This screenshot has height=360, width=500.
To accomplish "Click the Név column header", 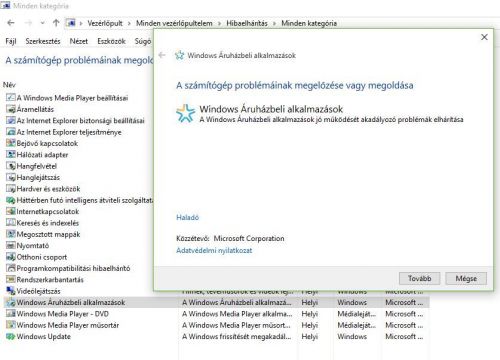I will click(x=9, y=85).
